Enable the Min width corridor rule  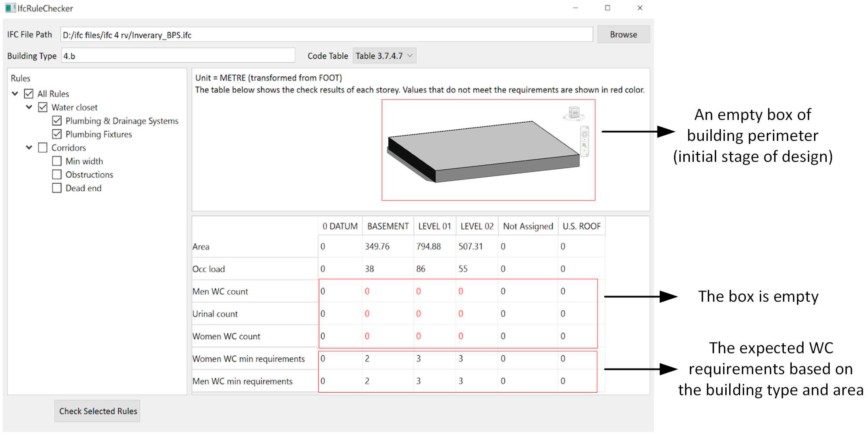[x=57, y=161]
